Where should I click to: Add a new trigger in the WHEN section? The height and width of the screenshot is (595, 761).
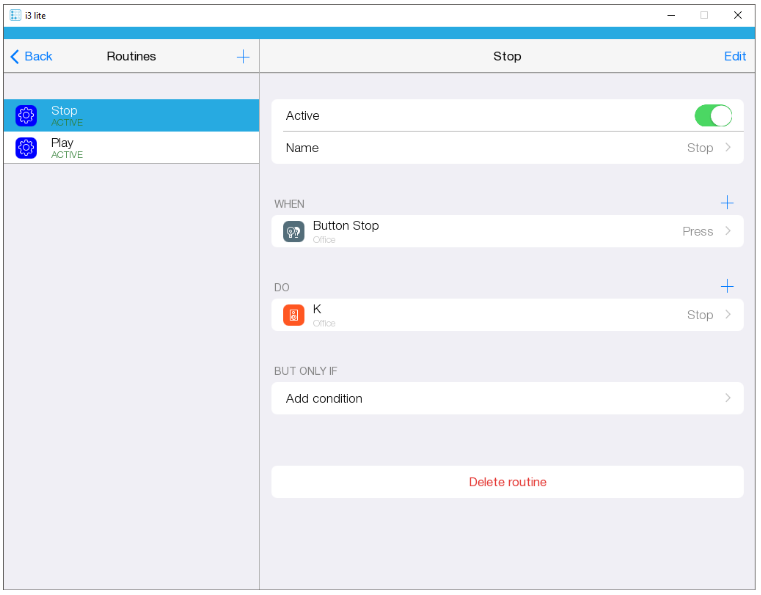click(x=727, y=203)
